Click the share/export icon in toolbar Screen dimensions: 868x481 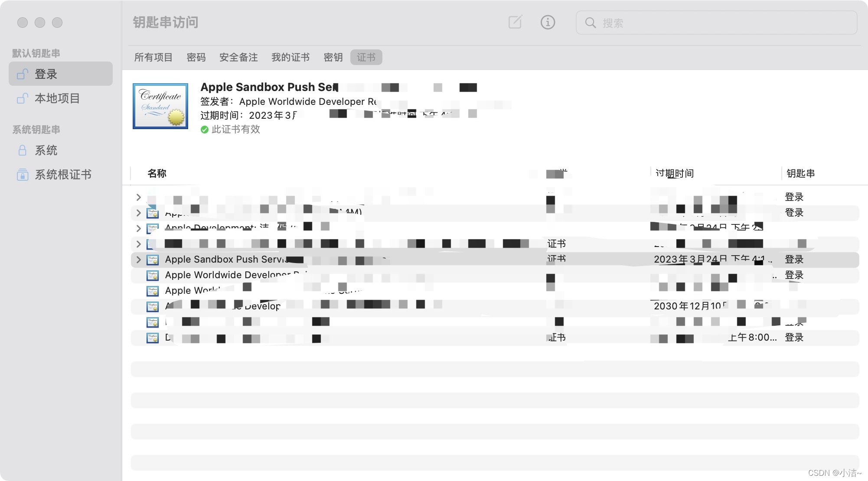(514, 23)
